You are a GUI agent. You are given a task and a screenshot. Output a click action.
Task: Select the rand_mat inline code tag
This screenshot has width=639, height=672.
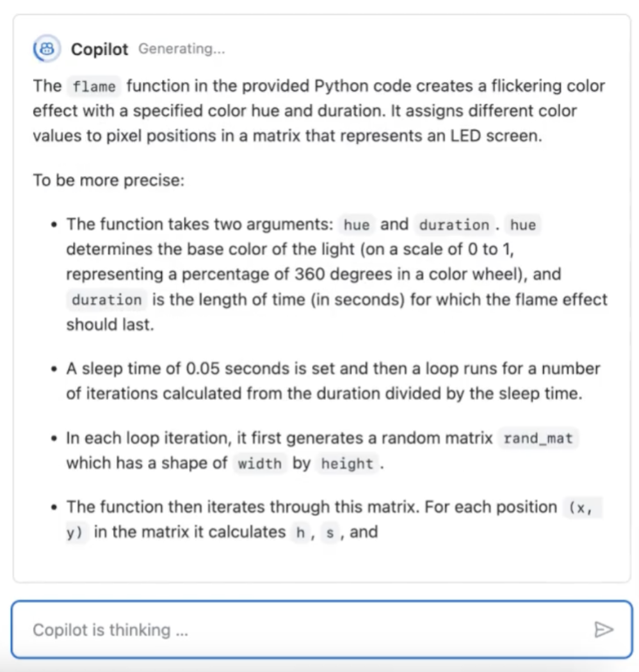click(x=538, y=438)
